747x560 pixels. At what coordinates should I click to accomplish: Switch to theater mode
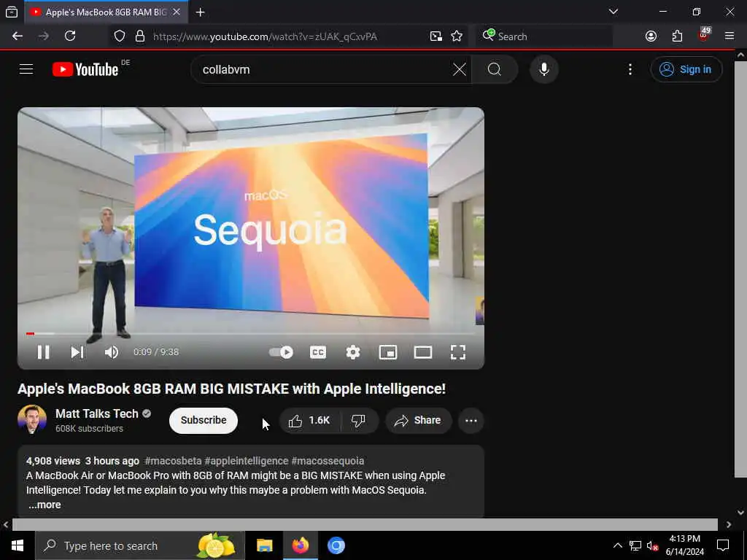click(423, 352)
